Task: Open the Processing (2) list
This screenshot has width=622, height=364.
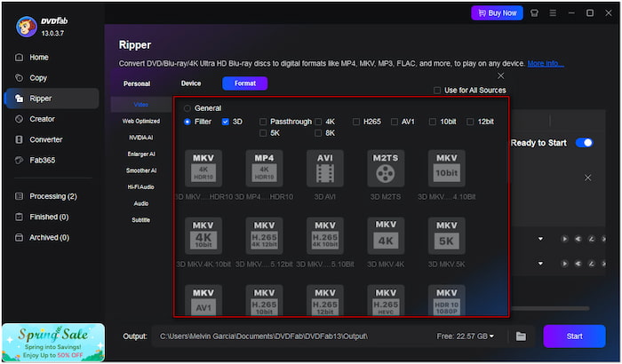Action: tap(52, 196)
